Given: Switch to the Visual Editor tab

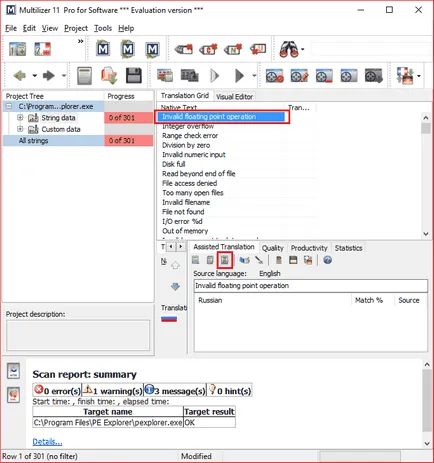Looking at the screenshot, I should pos(234,97).
